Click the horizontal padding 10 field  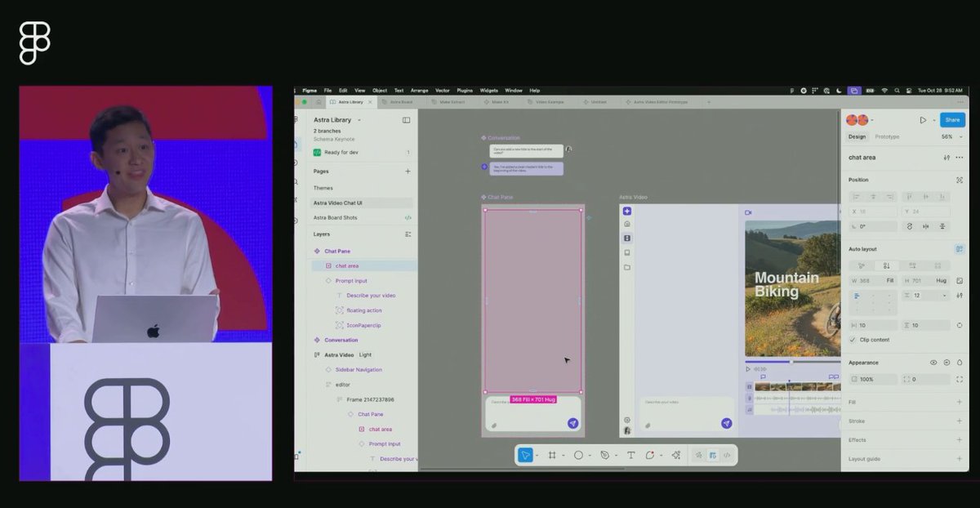tap(873, 325)
